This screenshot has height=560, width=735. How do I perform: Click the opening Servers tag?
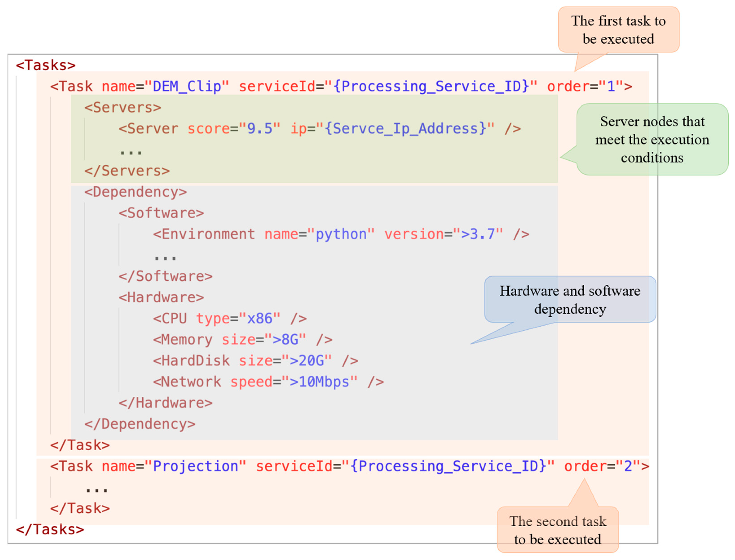[122, 108]
